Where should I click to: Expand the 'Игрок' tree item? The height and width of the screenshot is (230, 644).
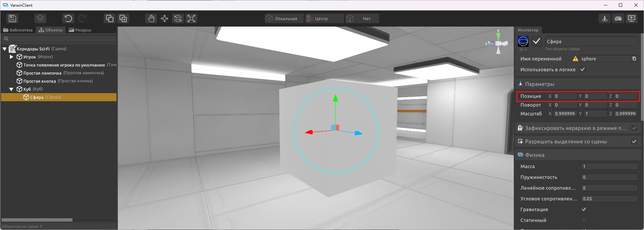(x=12, y=57)
